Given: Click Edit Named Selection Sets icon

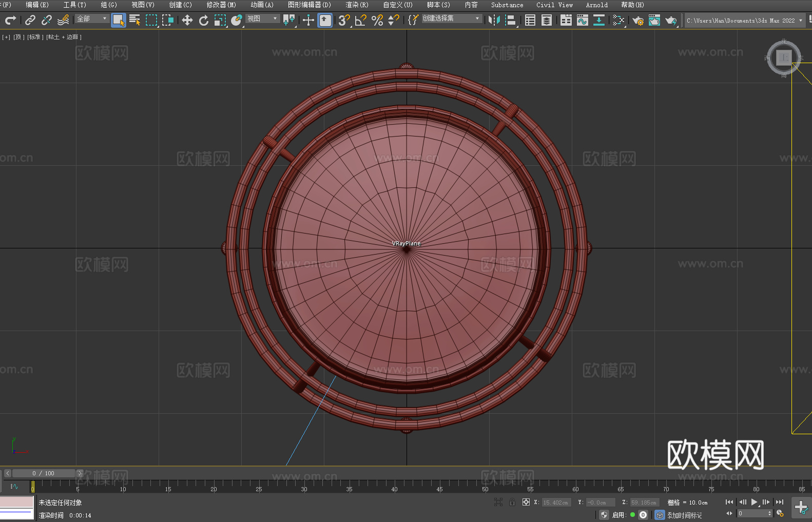Looking at the screenshot, I should click(413, 20).
